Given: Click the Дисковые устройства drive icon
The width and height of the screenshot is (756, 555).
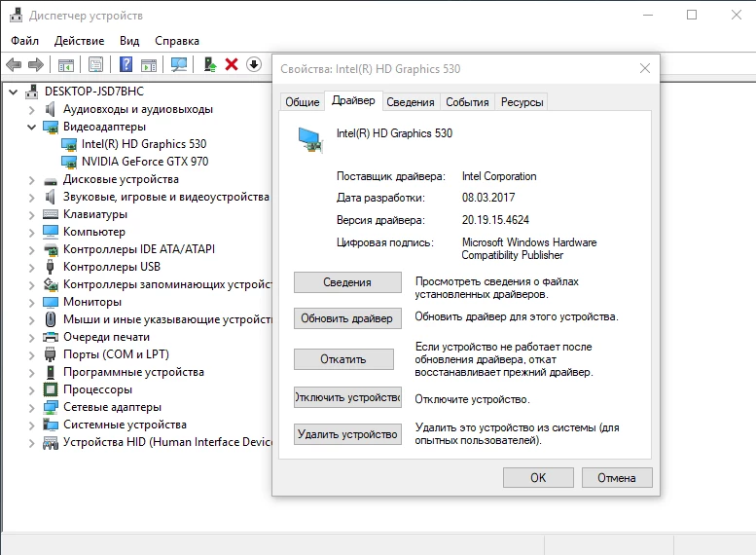Looking at the screenshot, I should [x=51, y=181].
